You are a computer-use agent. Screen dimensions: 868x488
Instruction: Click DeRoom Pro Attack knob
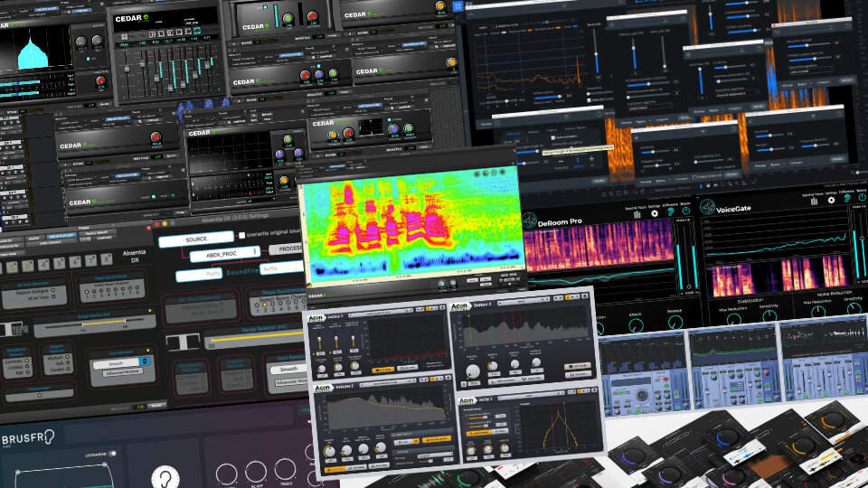click(x=637, y=325)
